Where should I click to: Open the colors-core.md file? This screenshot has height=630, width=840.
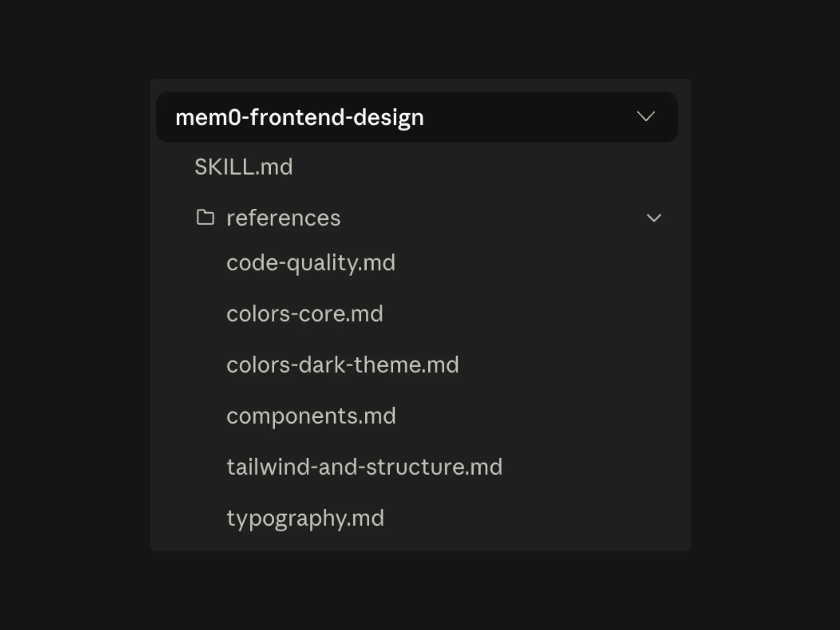click(x=304, y=314)
